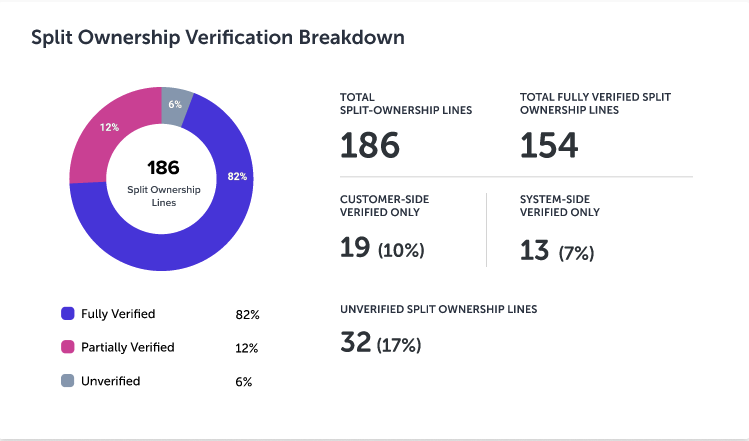Toggle the Unverified legend label
Viewport: 749px width, 441px height.
coord(111,381)
